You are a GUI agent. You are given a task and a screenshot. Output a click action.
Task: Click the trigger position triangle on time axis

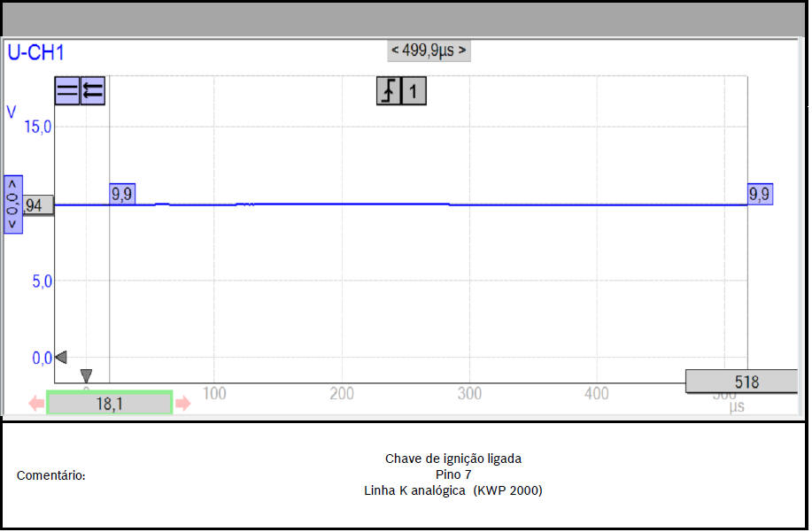(x=86, y=376)
